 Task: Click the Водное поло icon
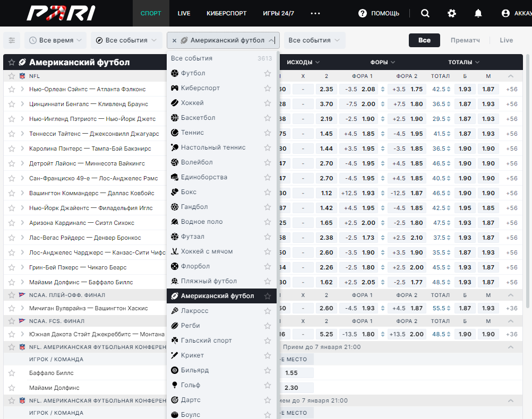(x=174, y=222)
